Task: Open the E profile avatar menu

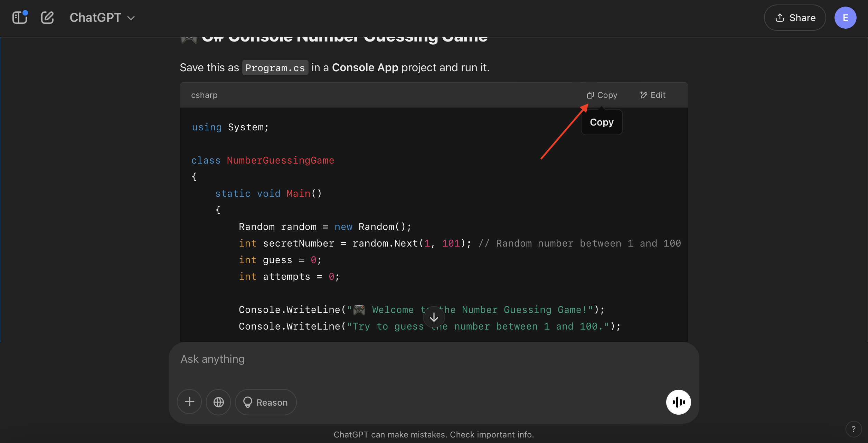Action: coord(845,18)
